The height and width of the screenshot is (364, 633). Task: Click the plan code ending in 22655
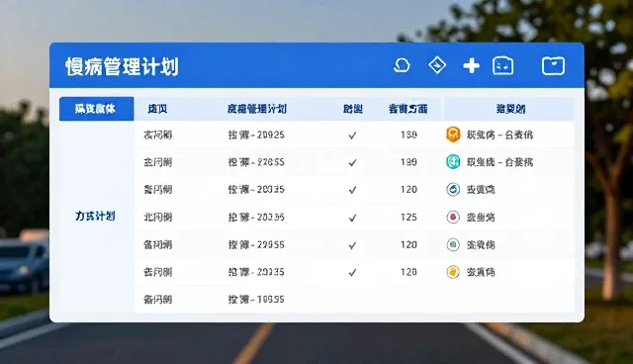[x=256, y=162]
